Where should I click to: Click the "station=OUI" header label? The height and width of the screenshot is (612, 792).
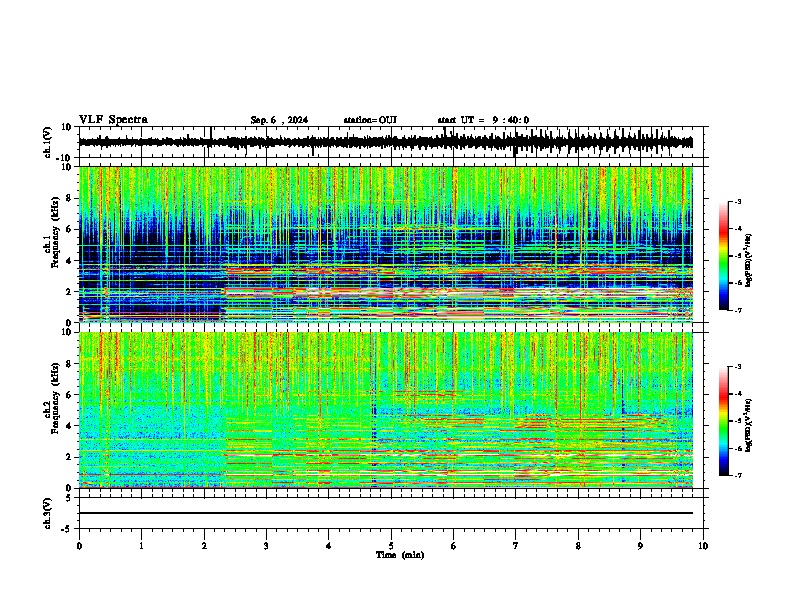(370, 120)
